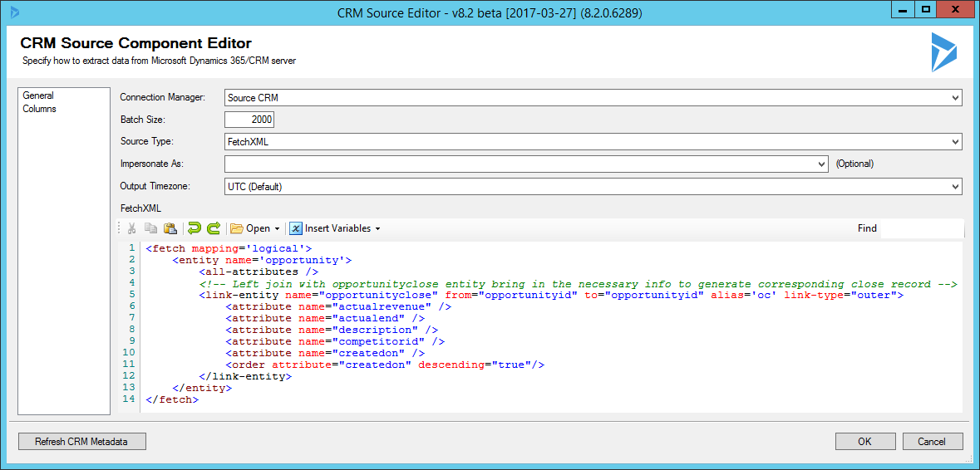The width and height of the screenshot is (980, 470).
Task: Select the General page
Action: 38,95
